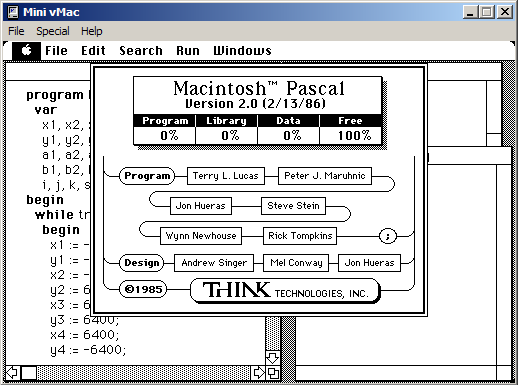This screenshot has height=385, width=518.
Task: Open the Apple menu icon
Action: (26, 51)
